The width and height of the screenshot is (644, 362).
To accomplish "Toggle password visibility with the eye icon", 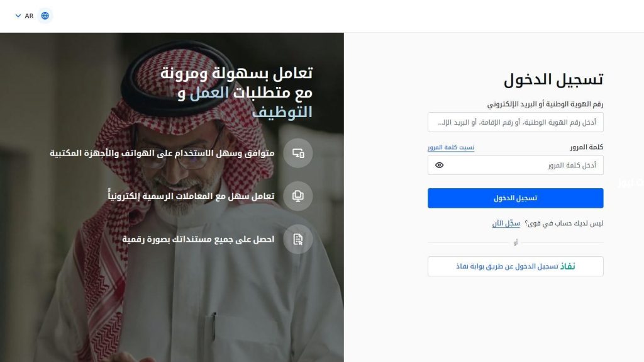I will tap(440, 165).
